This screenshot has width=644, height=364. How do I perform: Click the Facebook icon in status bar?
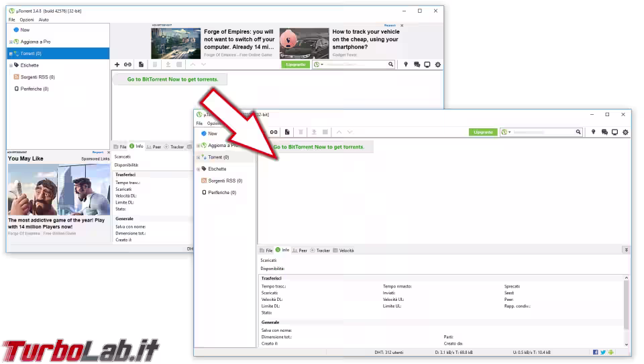click(x=596, y=352)
